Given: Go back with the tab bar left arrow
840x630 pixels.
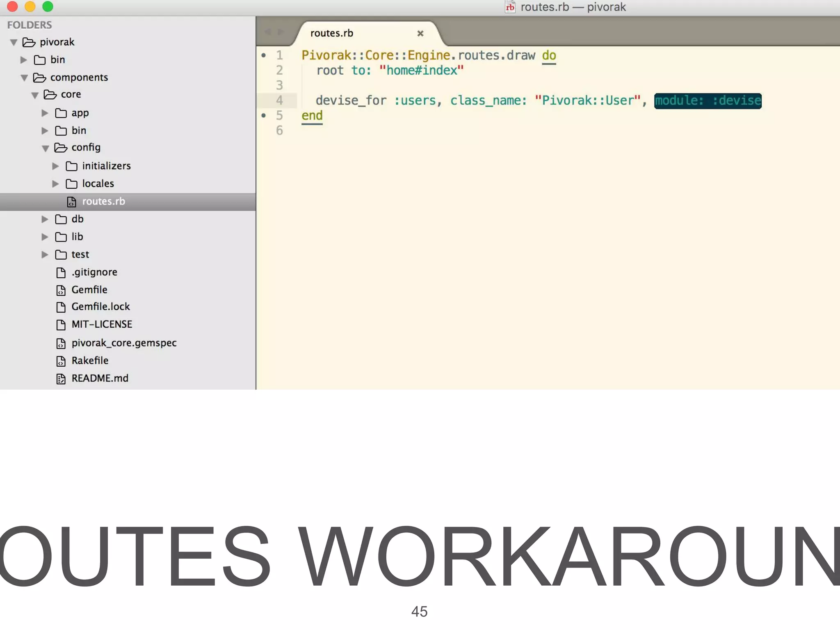Looking at the screenshot, I should pyautogui.click(x=268, y=32).
